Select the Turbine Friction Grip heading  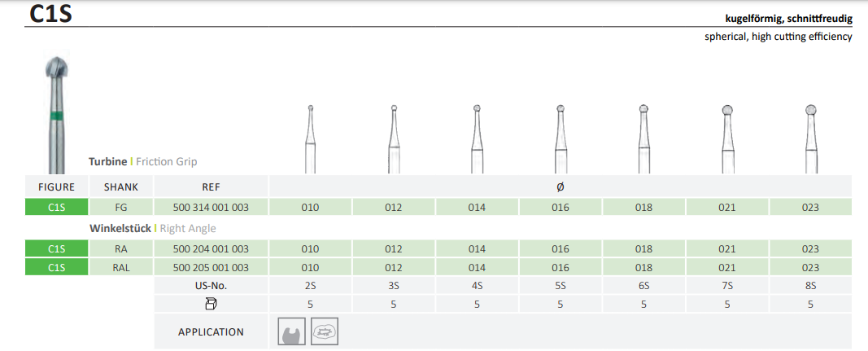point(143,162)
